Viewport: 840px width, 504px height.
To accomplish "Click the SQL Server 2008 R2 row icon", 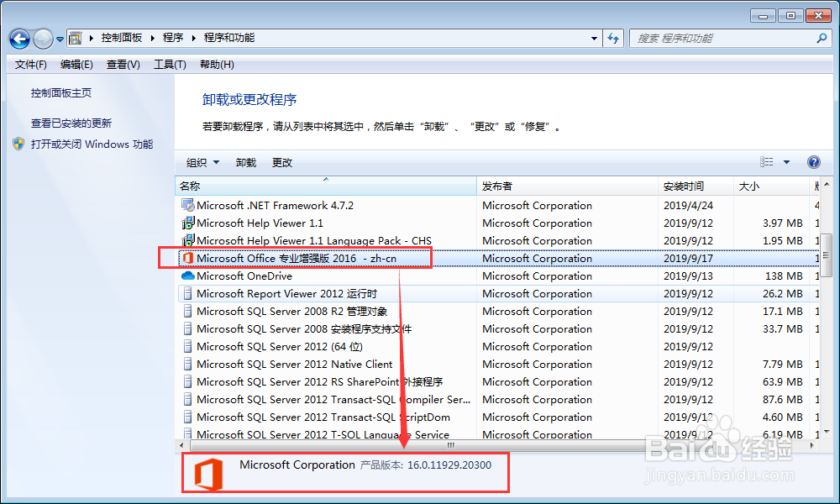I will [187, 311].
